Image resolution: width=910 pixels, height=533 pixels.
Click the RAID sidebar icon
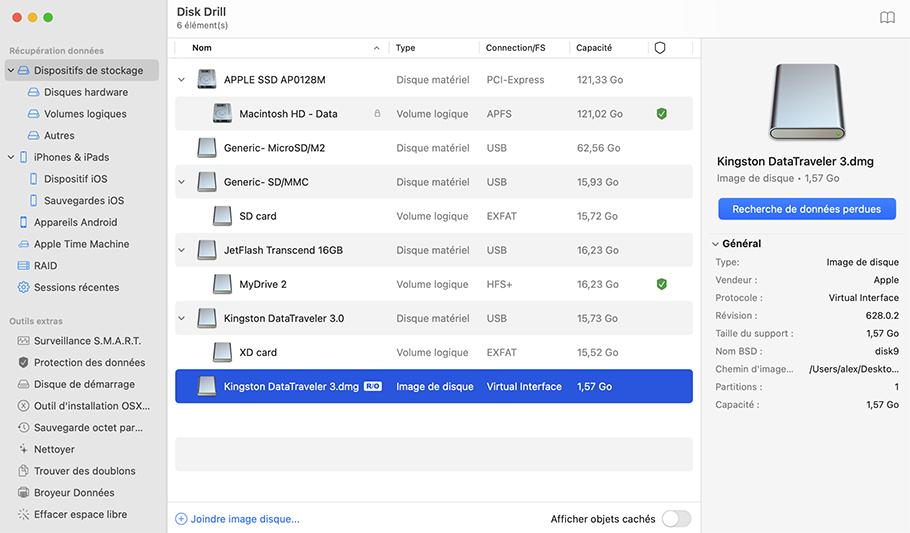coord(23,265)
